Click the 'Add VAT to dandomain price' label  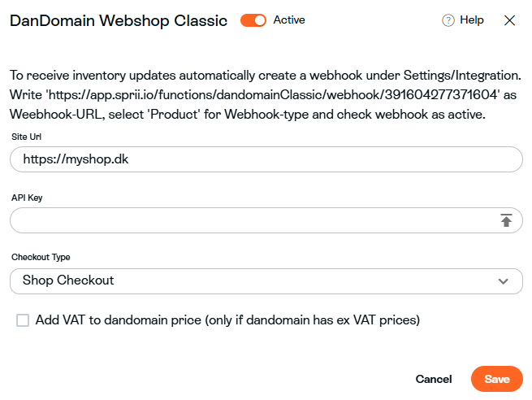coord(227,320)
